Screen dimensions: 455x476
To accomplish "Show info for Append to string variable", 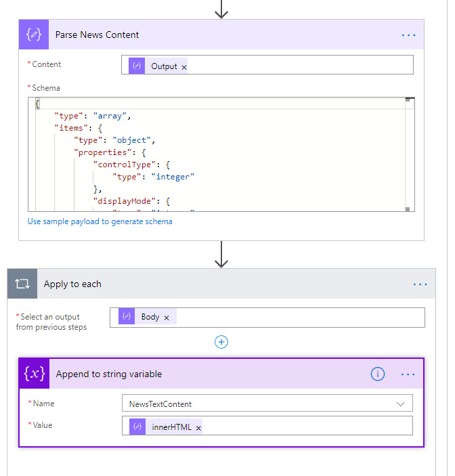I will pyautogui.click(x=378, y=374).
